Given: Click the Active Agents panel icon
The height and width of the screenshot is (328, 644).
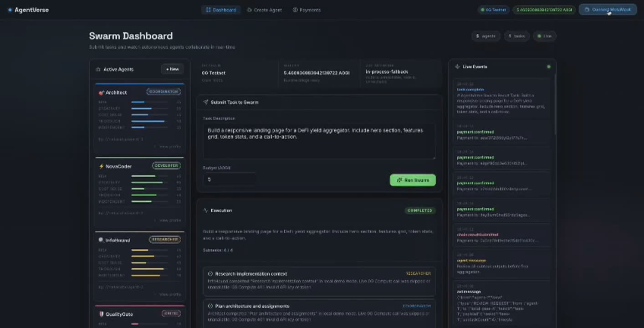Looking at the screenshot, I should coord(98,69).
